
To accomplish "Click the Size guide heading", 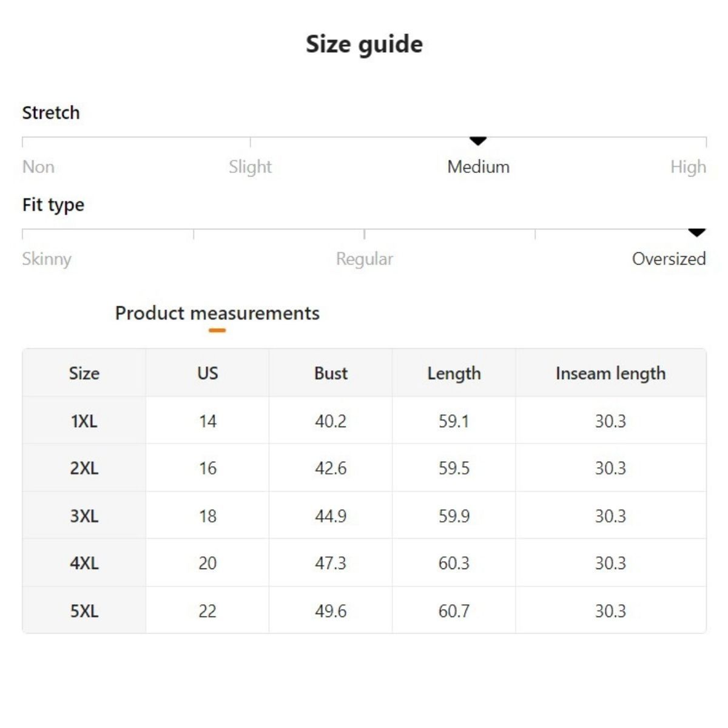I will pos(364,44).
